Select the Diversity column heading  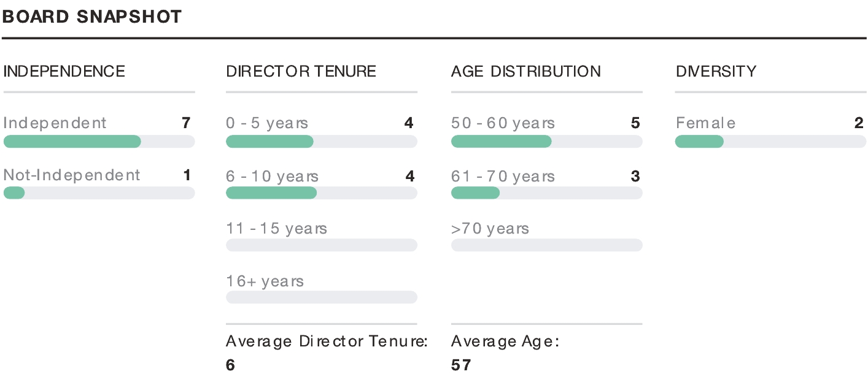[716, 71]
